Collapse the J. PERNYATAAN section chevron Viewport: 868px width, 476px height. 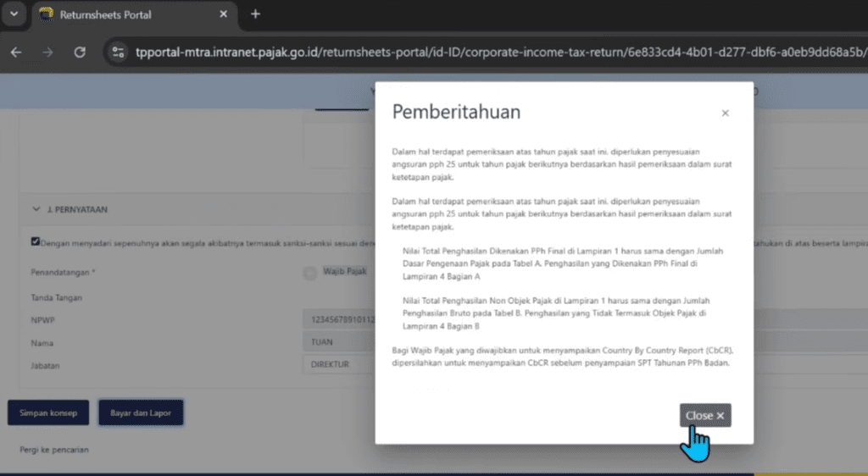click(x=36, y=209)
